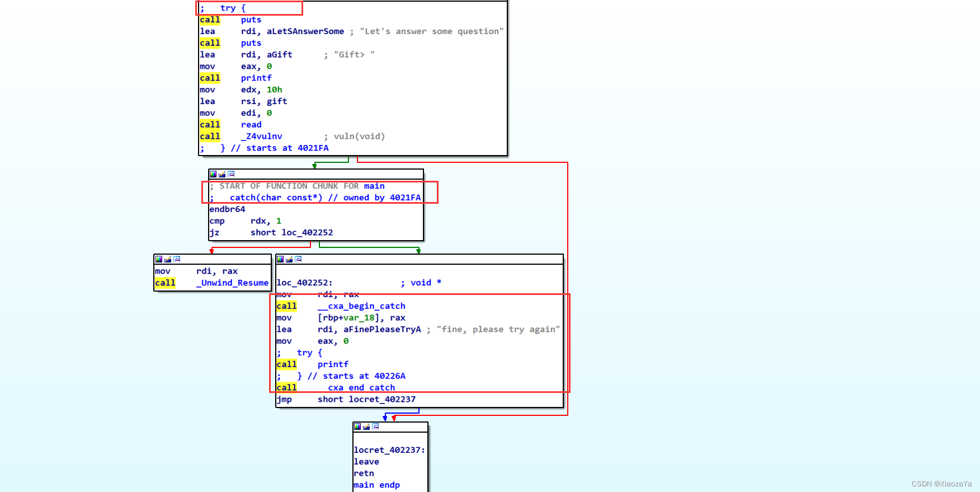Click the "void *" comment beside loc_402252
The image size is (980, 492).
(426, 283)
